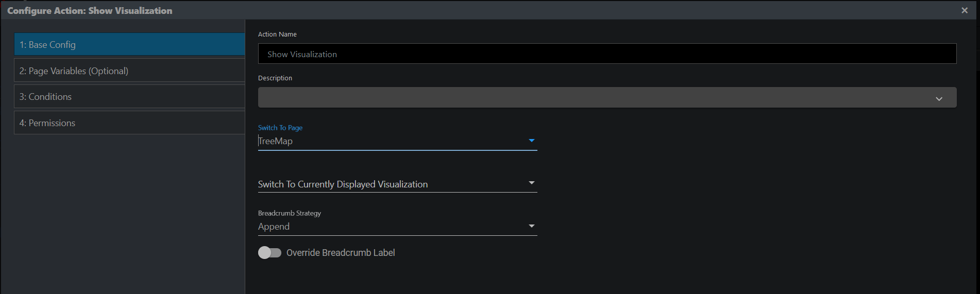Close the Configure Action dialog
Viewport: 980px width, 294px height.
click(x=965, y=10)
